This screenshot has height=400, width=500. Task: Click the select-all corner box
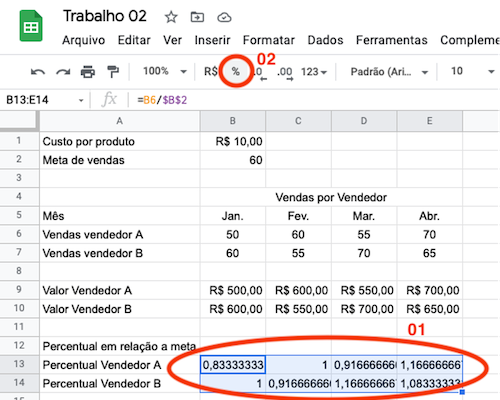(x=19, y=121)
